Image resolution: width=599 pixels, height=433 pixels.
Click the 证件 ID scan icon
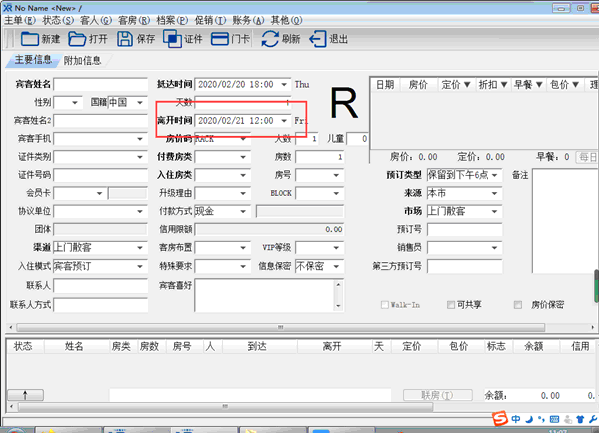(172, 39)
